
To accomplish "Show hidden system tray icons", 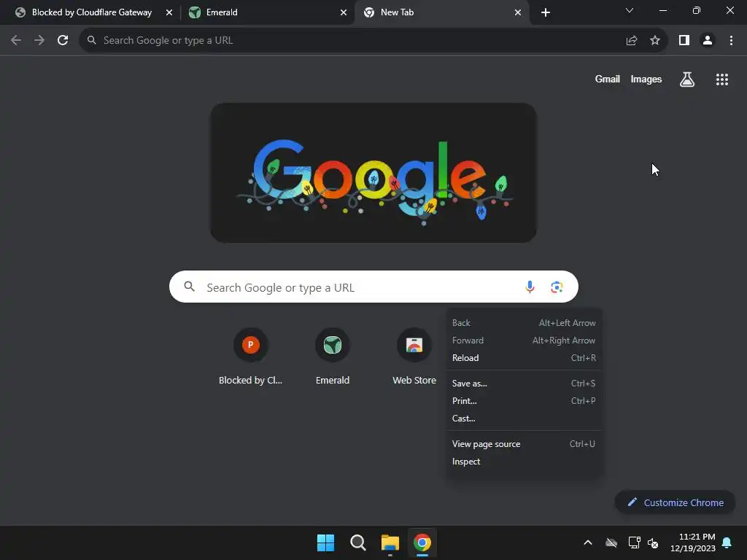I will click(x=588, y=542).
